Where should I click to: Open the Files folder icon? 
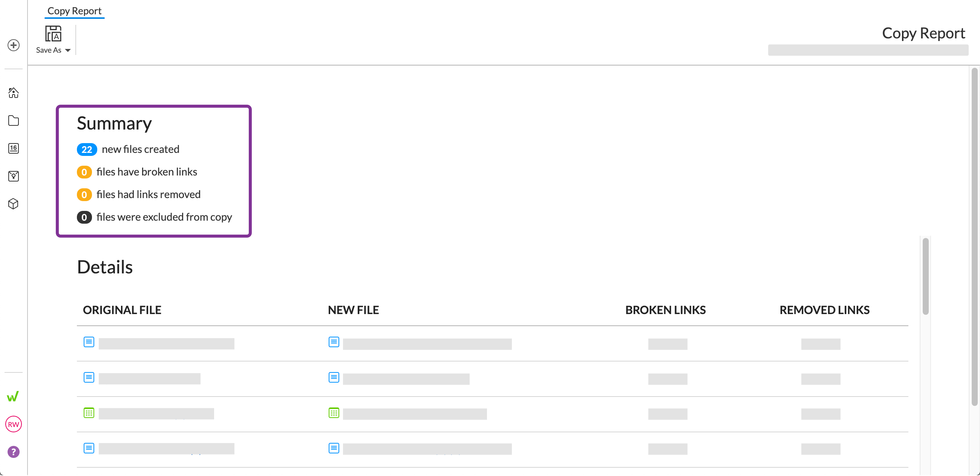[14, 121]
